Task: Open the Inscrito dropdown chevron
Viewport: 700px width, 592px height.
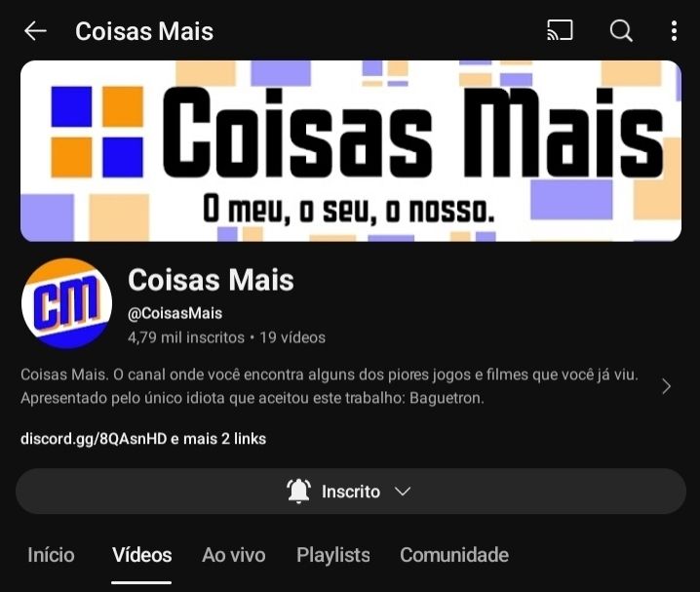Action: point(403,492)
